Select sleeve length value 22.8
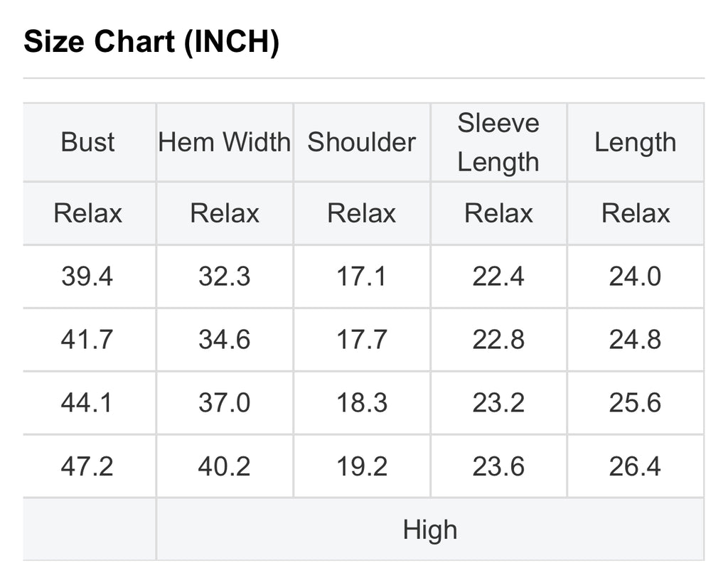728x580 pixels. click(x=498, y=340)
